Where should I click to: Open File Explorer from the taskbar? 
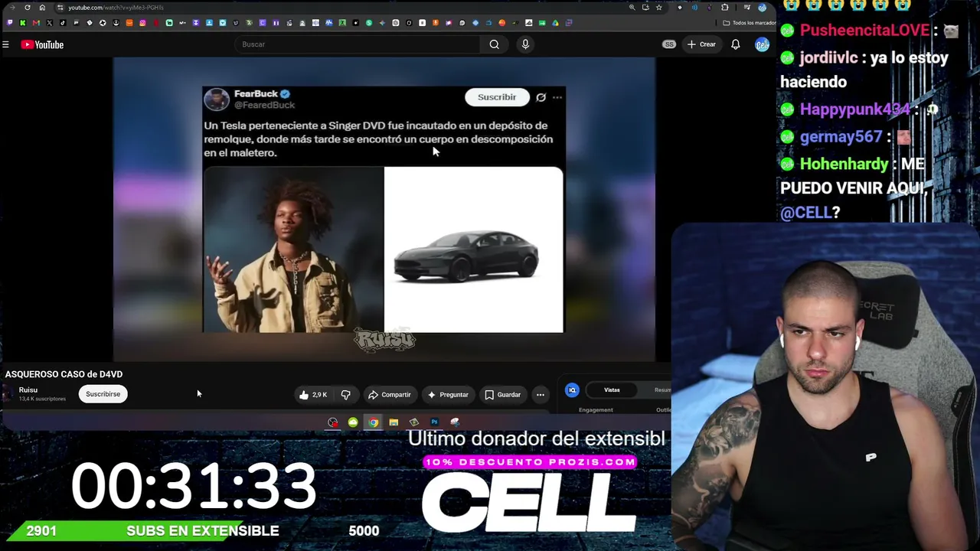click(x=394, y=422)
